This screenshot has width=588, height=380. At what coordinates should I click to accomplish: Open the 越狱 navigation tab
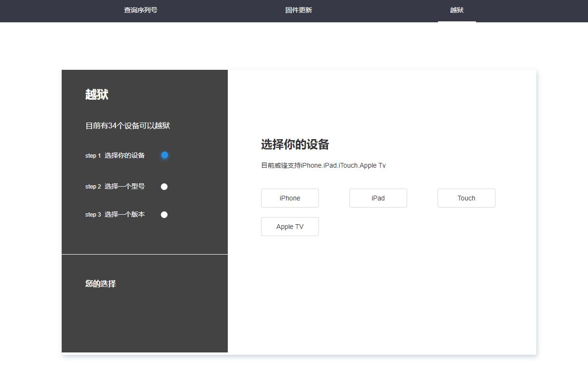457,10
